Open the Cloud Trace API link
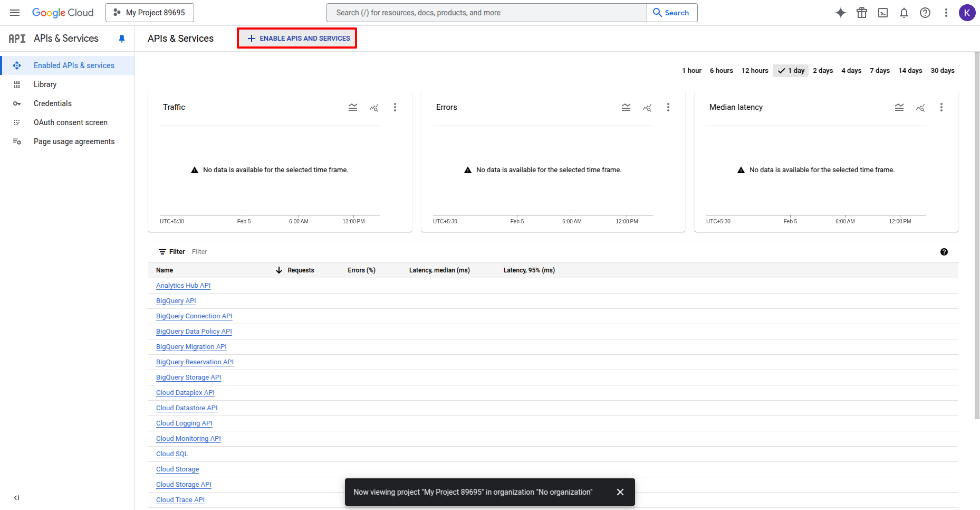Viewport: 980px width, 510px height. pos(180,500)
